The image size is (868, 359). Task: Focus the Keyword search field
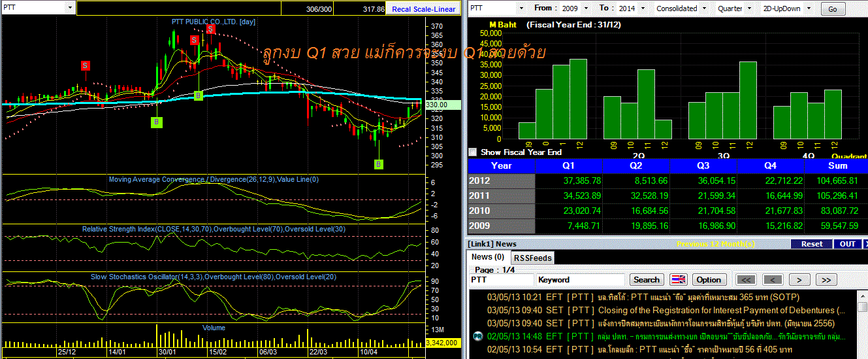(x=581, y=279)
